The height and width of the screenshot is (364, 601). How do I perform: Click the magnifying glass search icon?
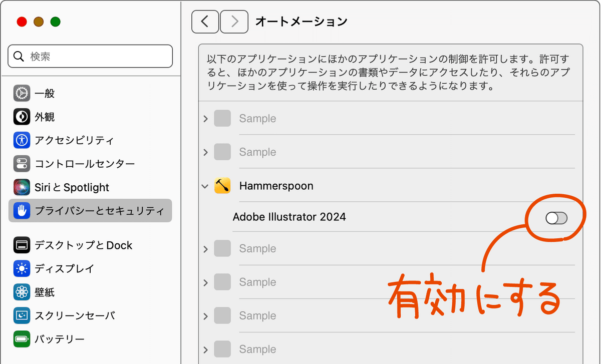[x=19, y=56]
